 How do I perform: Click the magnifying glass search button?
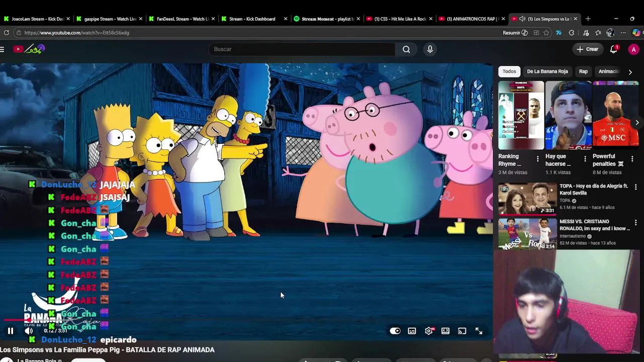(407, 49)
